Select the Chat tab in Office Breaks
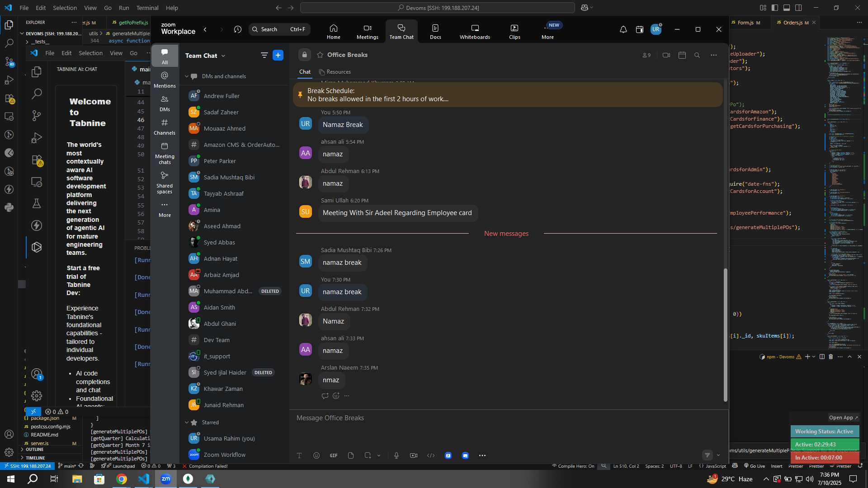The image size is (868, 488). [x=305, y=72]
